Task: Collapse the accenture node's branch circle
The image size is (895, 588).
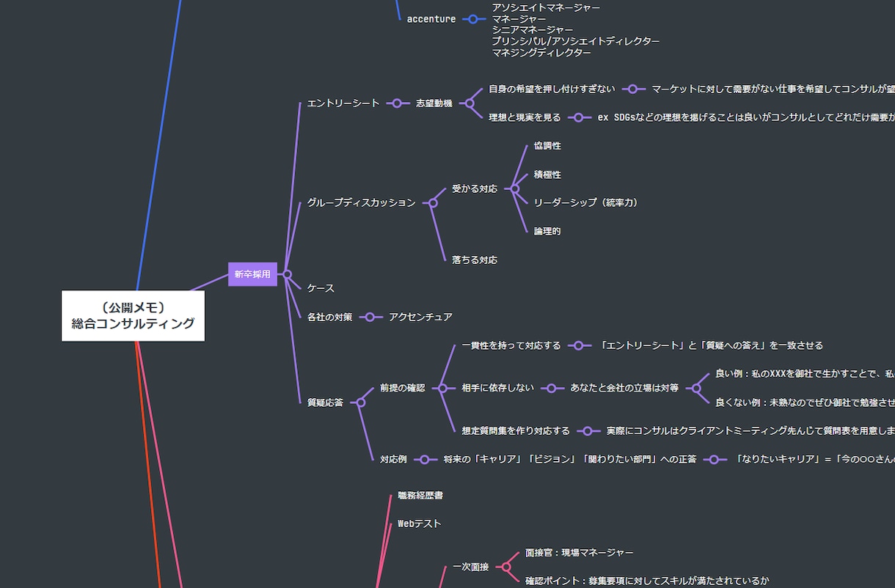Action: click(x=474, y=19)
